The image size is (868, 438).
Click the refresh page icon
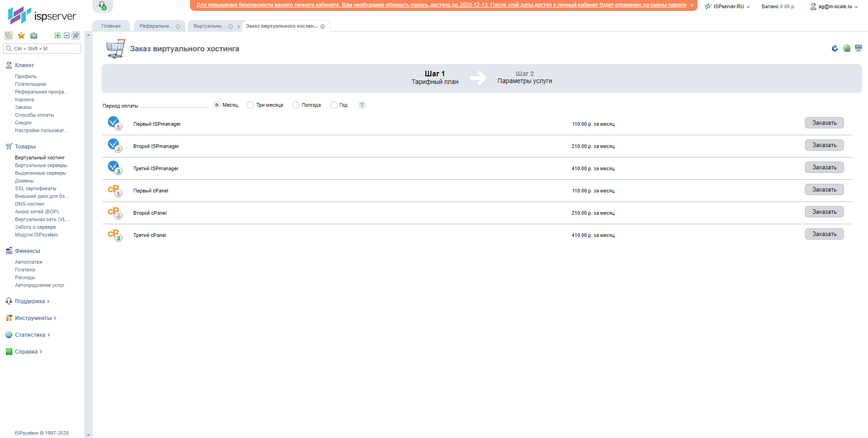pos(835,48)
